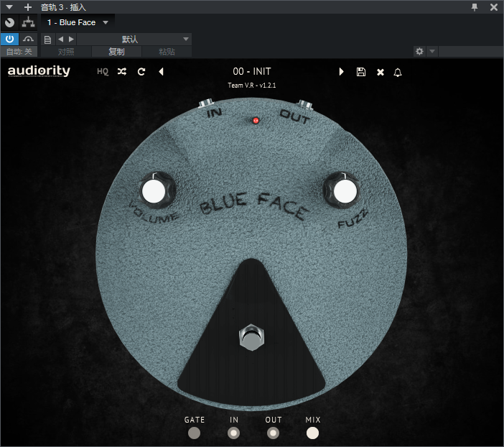Image resolution: width=504 pixels, height=447 pixels.
Task: Go to previous host preset arrow
Action: [x=60, y=40]
